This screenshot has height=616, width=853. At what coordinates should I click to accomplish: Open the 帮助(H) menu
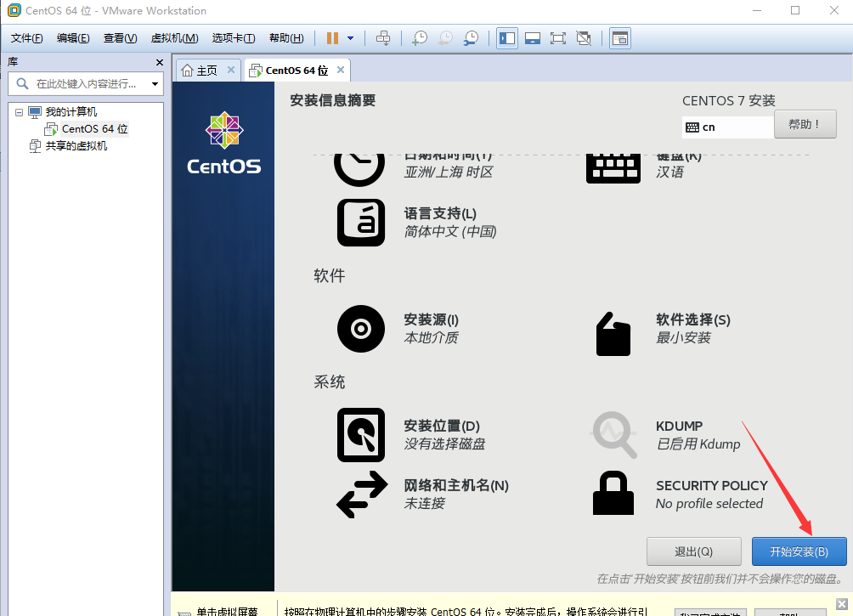tap(286, 38)
